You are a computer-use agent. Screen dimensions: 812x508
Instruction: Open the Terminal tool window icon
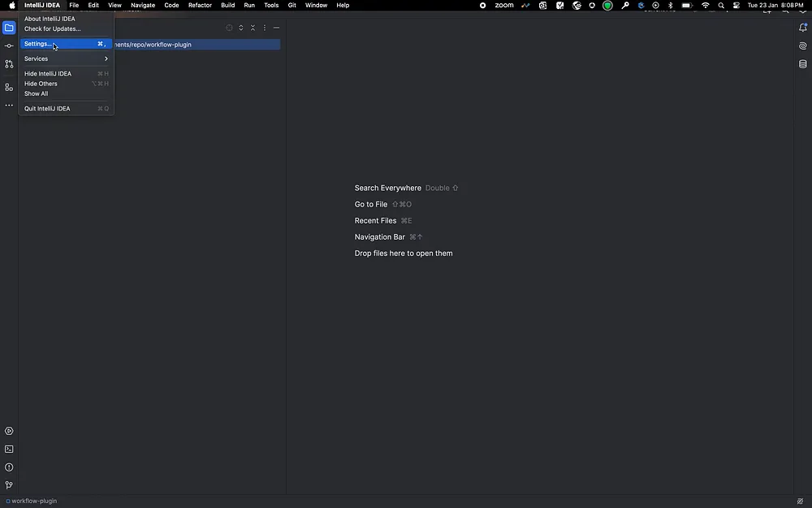coord(9,449)
